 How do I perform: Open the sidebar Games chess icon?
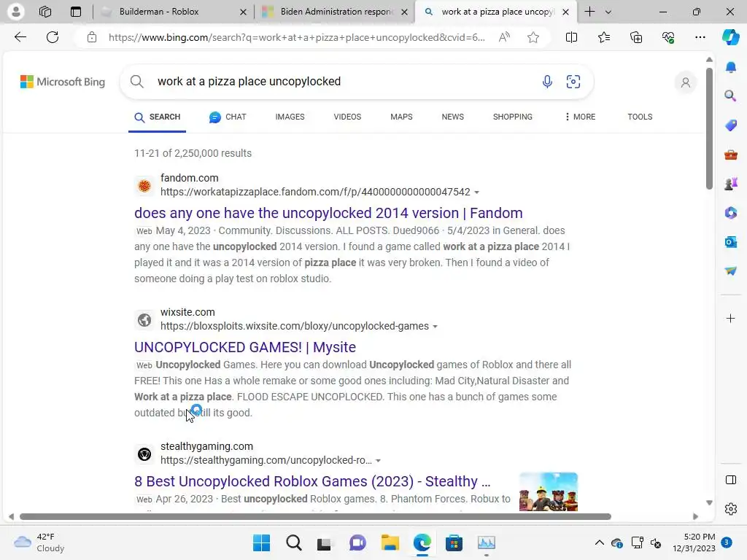731,183
